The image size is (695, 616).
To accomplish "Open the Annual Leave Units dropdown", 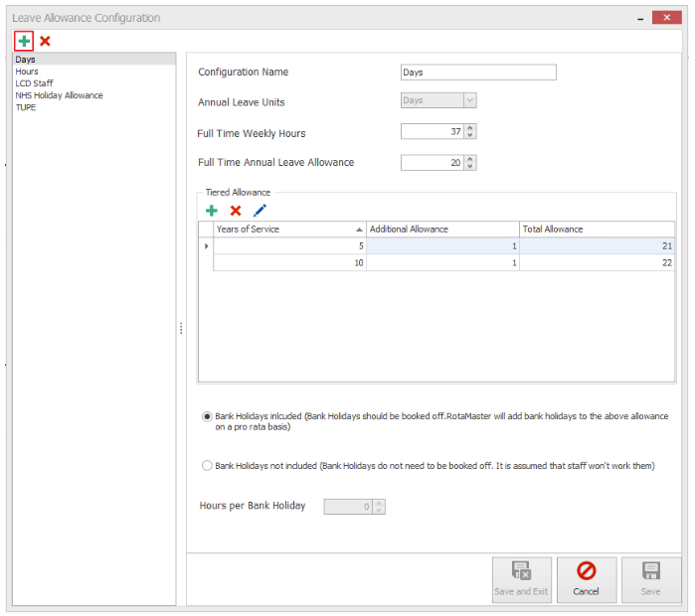I will pos(469,100).
